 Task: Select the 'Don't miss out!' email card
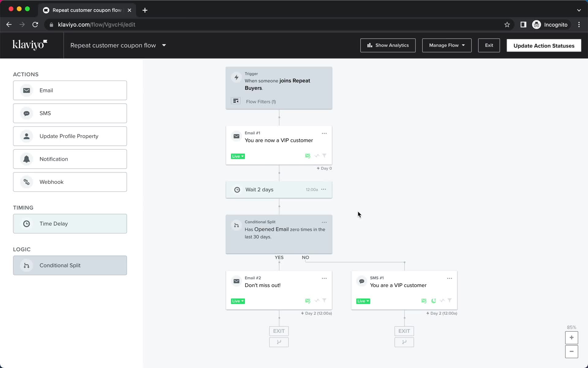279,290
